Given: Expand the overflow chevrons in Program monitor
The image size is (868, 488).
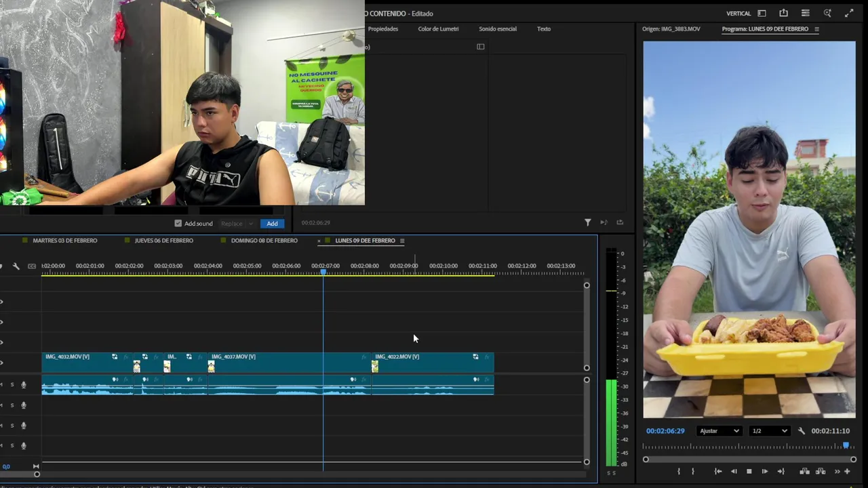Looking at the screenshot, I should 837,472.
